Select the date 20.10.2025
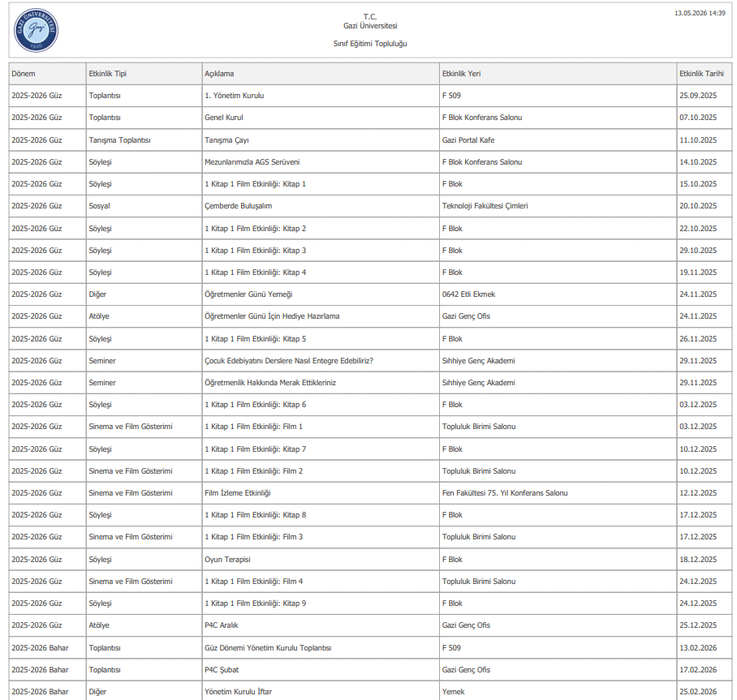 tap(704, 206)
